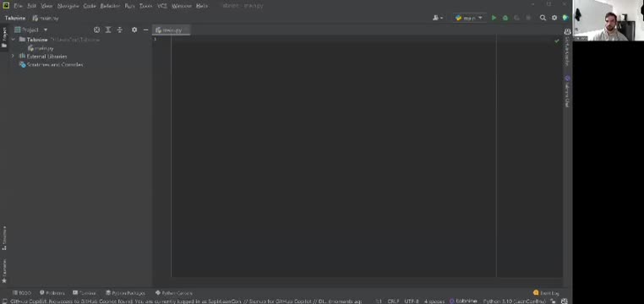This screenshot has width=644, height=304.
Task: Open the File menu
Action: (x=18, y=6)
